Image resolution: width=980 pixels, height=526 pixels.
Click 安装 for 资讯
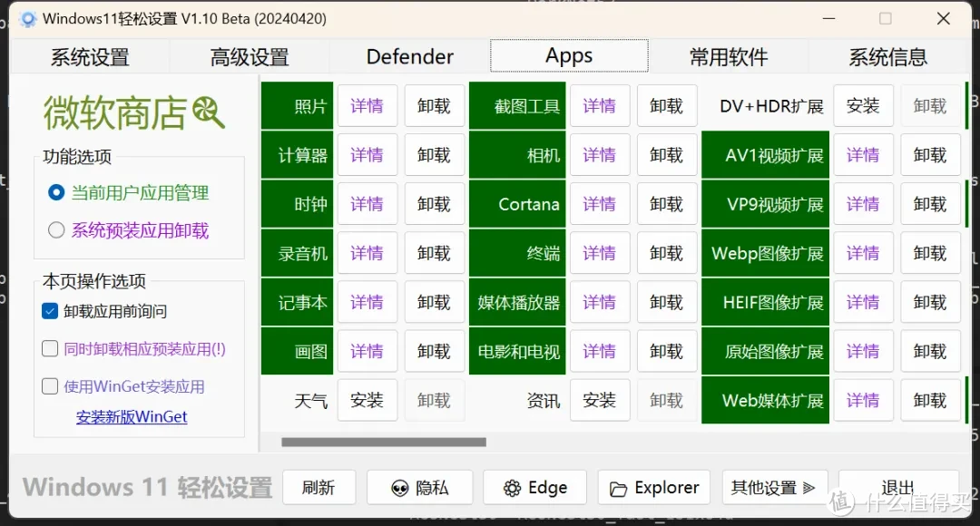[x=600, y=400]
